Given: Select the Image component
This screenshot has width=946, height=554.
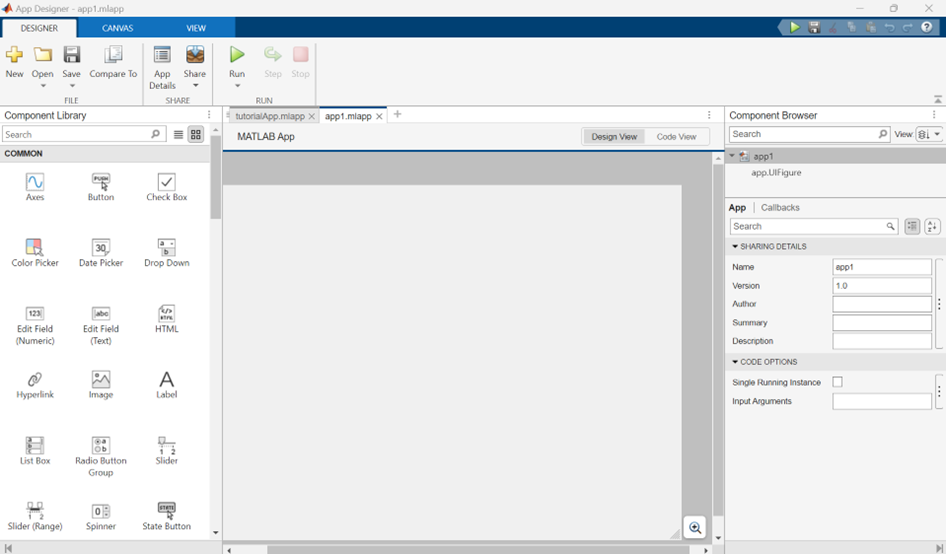Looking at the screenshot, I should 101,385.
